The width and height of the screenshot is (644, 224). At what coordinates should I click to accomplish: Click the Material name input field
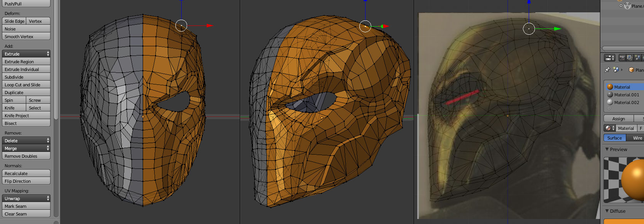coord(627,128)
